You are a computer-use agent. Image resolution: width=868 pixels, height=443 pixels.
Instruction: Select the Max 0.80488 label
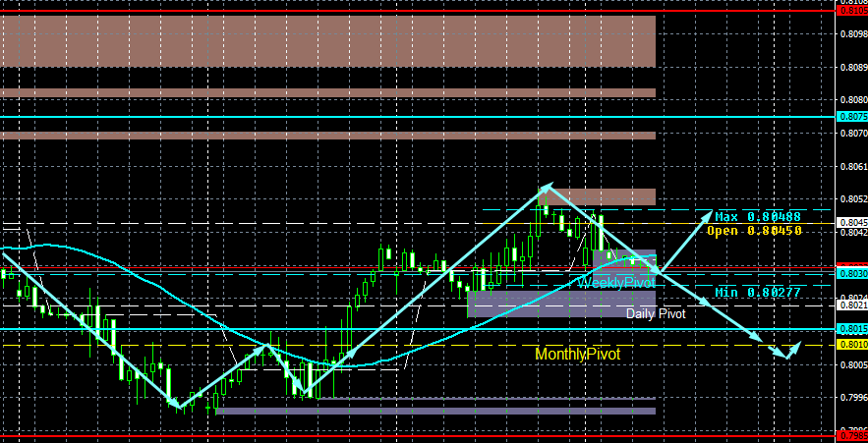coord(757,217)
